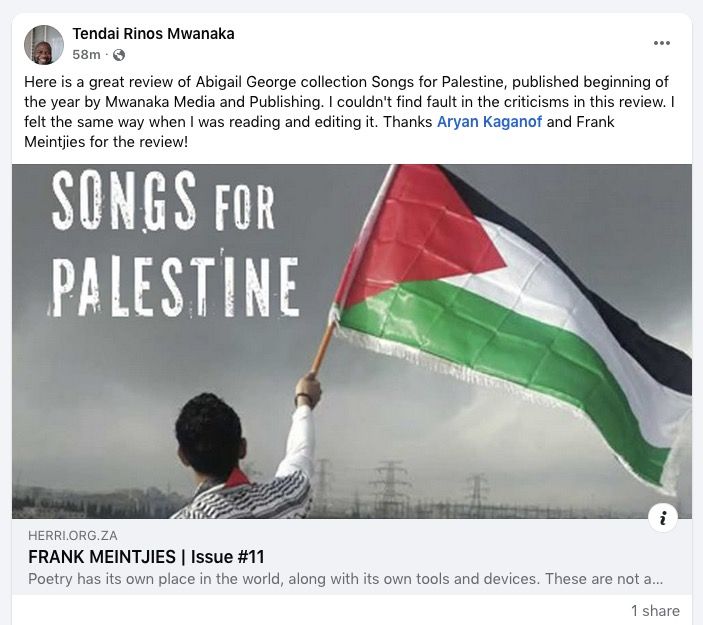Image resolution: width=703 pixels, height=625 pixels.
Task: Open Tendai Rinos Mwanaka's profile name link
Action: pos(153,34)
